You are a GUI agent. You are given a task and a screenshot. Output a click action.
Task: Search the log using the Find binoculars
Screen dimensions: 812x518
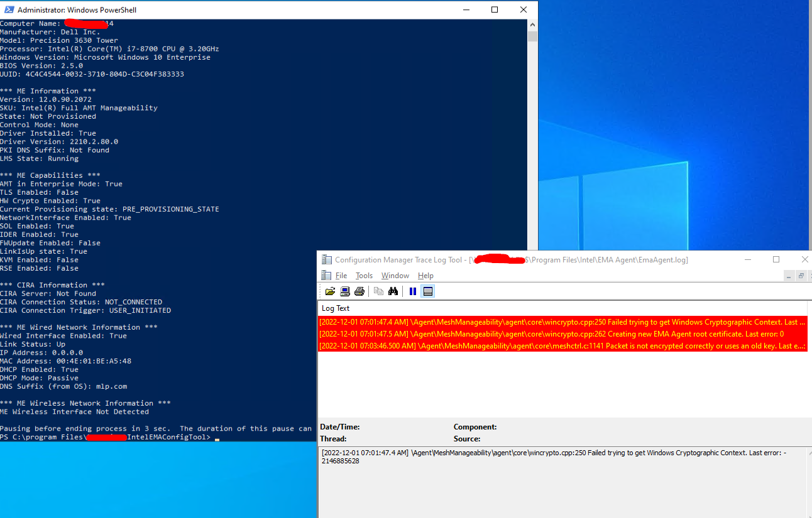click(393, 291)
